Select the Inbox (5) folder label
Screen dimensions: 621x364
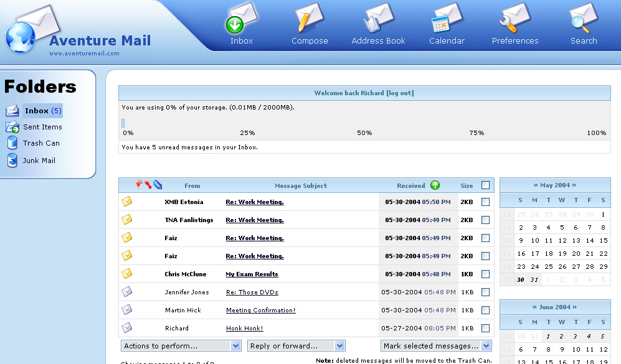click(43, 111)
